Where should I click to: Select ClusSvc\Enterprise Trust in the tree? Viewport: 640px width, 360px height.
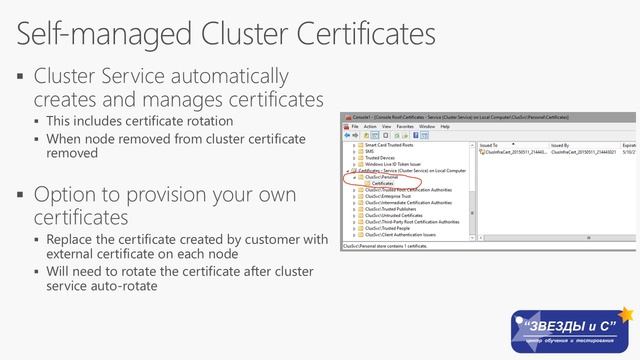pos(388,196)
